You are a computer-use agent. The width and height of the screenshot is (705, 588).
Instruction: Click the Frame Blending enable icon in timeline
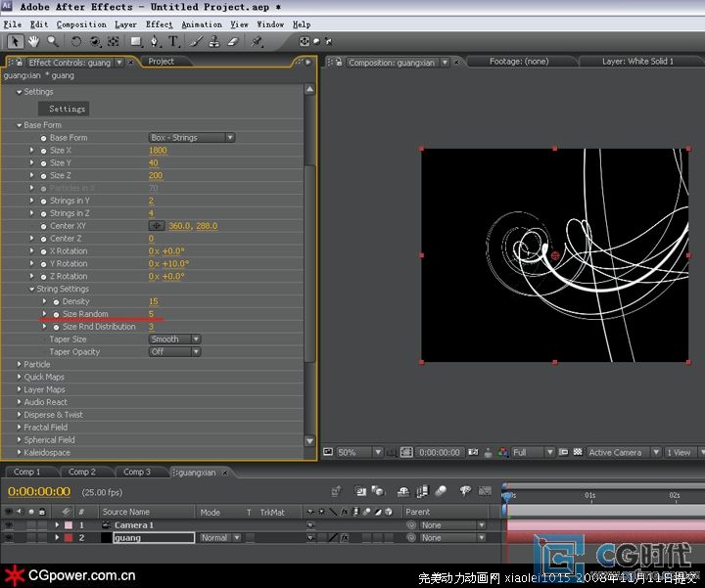[x=422, y=491]
